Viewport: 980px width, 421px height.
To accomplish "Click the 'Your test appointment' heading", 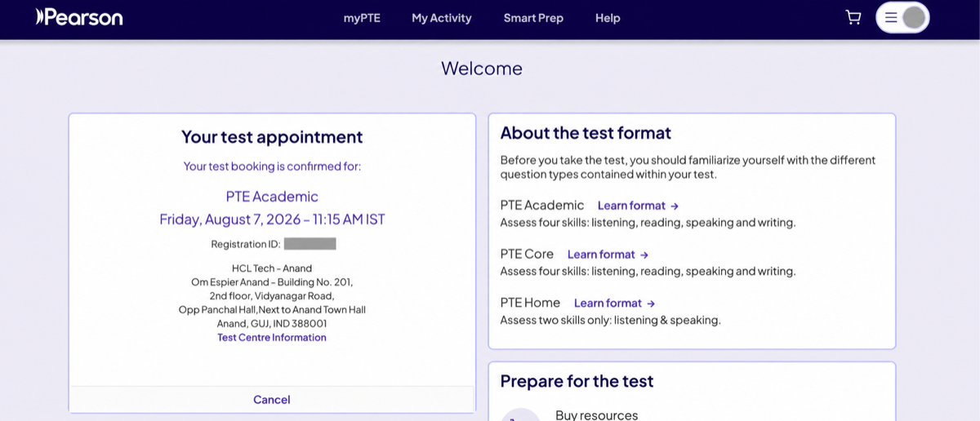I will [272, 137].
